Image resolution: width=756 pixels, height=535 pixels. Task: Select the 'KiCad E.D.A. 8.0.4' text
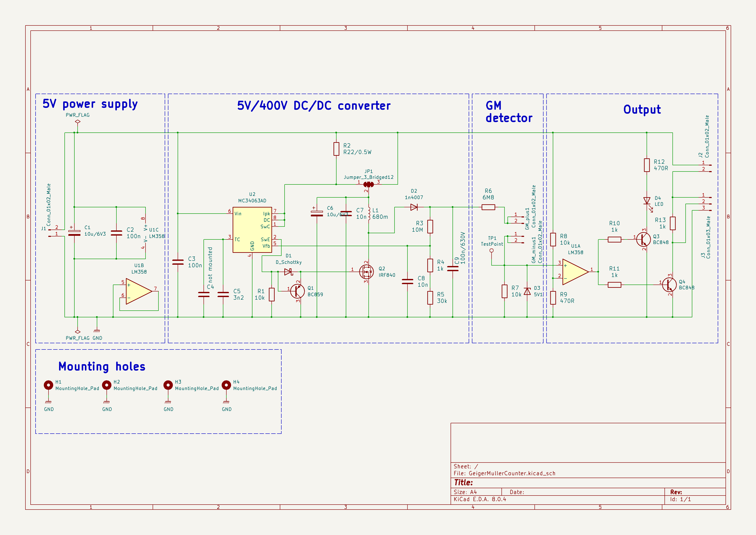tap(480, 499)
